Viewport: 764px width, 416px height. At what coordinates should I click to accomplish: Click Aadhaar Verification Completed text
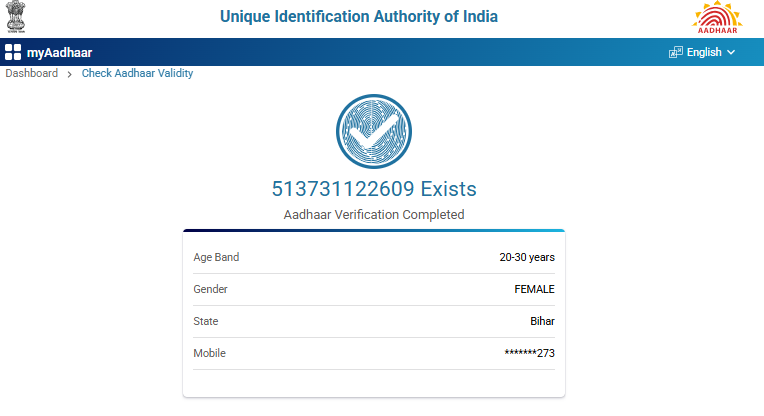click(374, 214)
